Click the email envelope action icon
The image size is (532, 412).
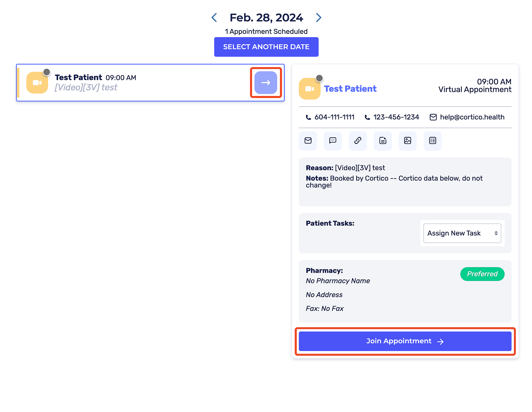pyautogui.click(x=308, y=141)
